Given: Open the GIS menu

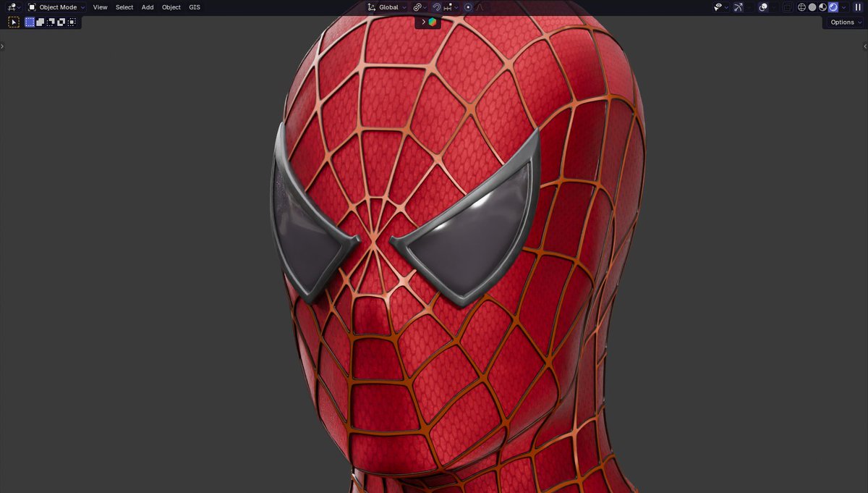Looking at the screenshot, I should click(195, 7).
